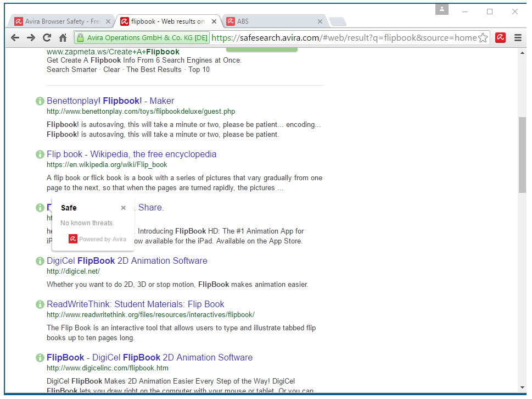Click scrollbar down arrow
The width and height of the screenshot is (532, 399).
tap(522, 387)
